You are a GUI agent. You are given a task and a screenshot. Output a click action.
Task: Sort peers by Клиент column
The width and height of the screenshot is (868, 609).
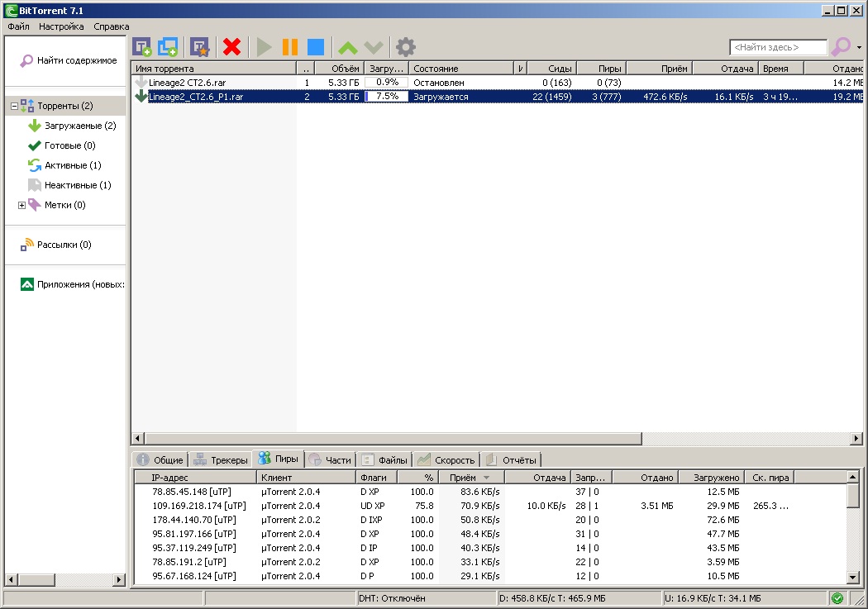(x=306, y=478)
